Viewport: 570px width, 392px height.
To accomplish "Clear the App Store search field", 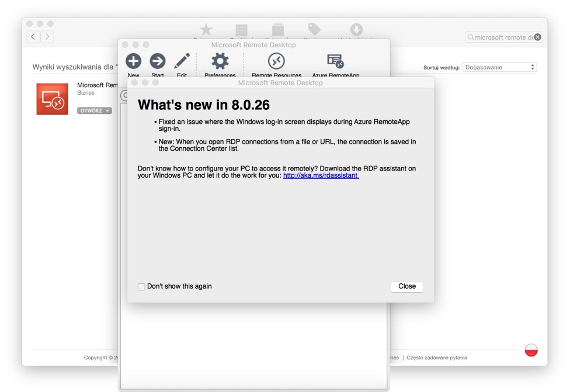I will coord(538,37).
